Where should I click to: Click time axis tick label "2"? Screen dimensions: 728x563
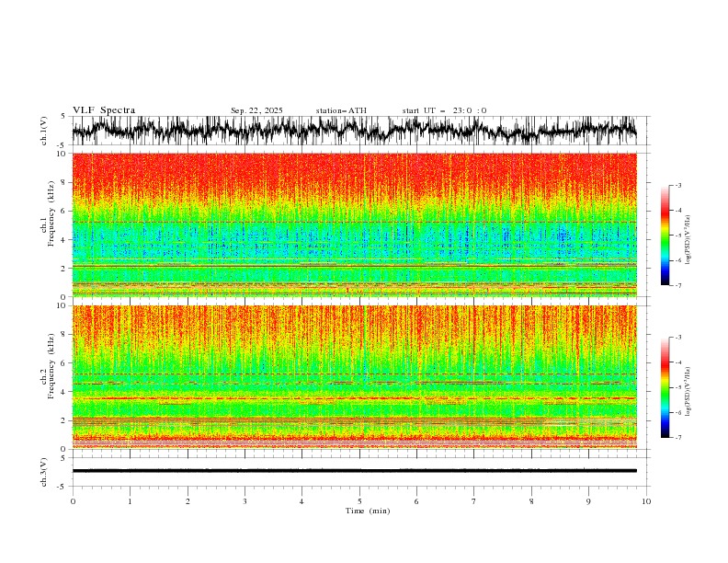[x=188, y=501]
